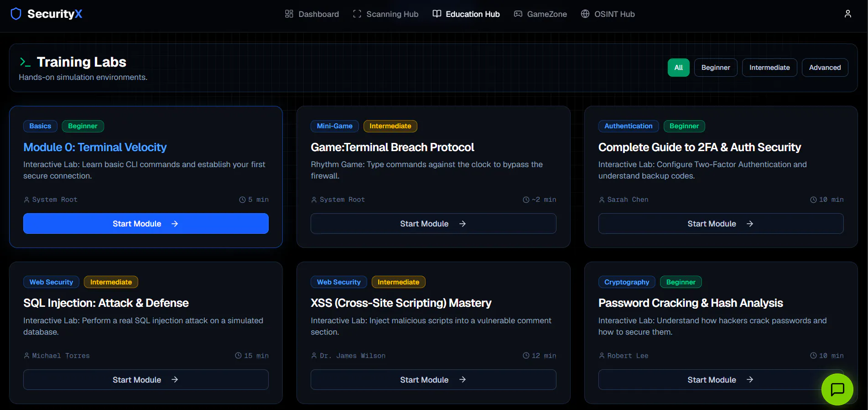The image size is (868, 410).
Task: Go to the Dashboard nav item
Action: click(312, 14)
